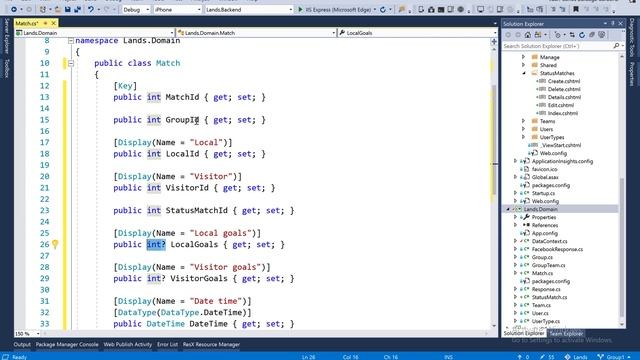Viewport: 640px width, 360px height.
Task: Click the Collapse All icon in Solution Explorer
Action: [x=591, y=35]
